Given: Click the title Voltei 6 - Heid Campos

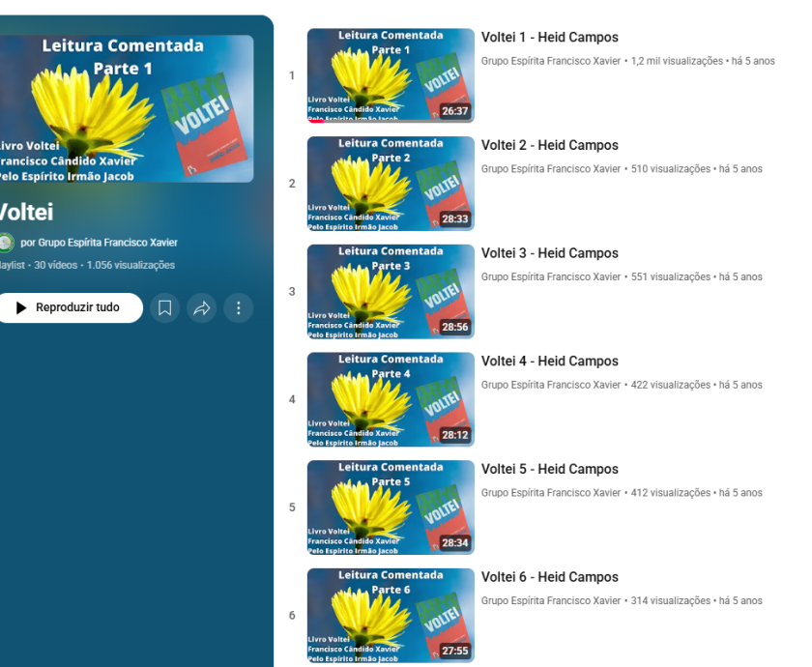Looking at the screenshot, I should (x=549, y=577).
